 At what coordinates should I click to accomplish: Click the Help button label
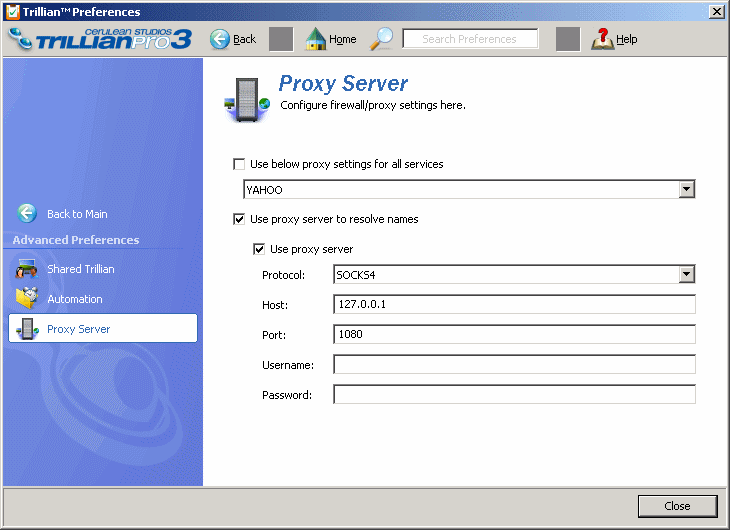(x=627, y=39)
